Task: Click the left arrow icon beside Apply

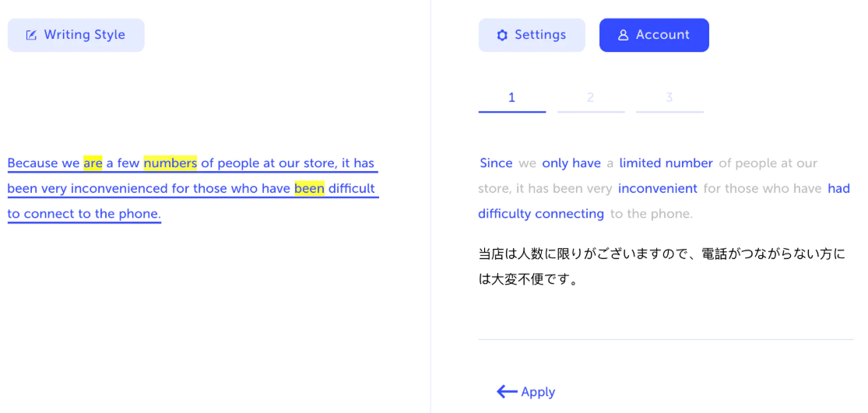Action: [507, 392]
